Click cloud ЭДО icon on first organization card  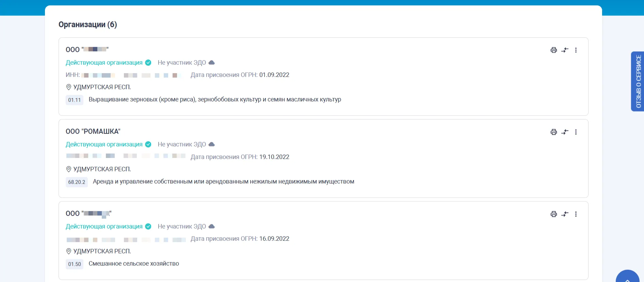click(212, 63)
